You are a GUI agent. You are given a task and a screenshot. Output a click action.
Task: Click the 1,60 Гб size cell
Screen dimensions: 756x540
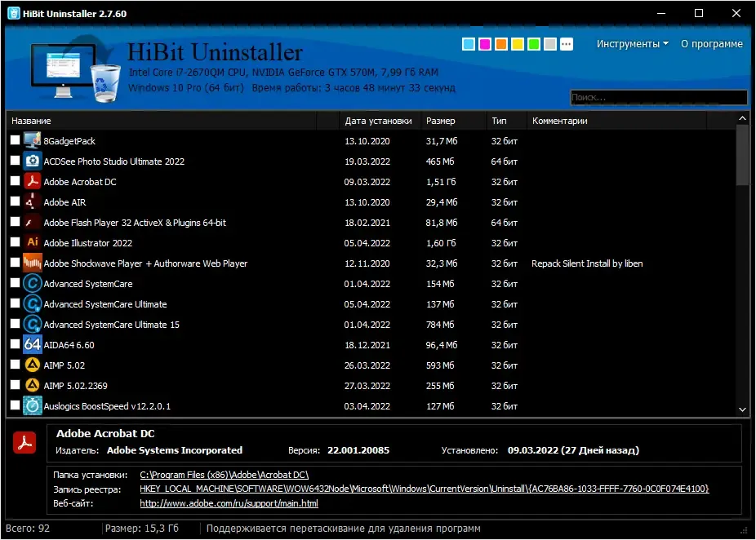[x=441, y=243]
